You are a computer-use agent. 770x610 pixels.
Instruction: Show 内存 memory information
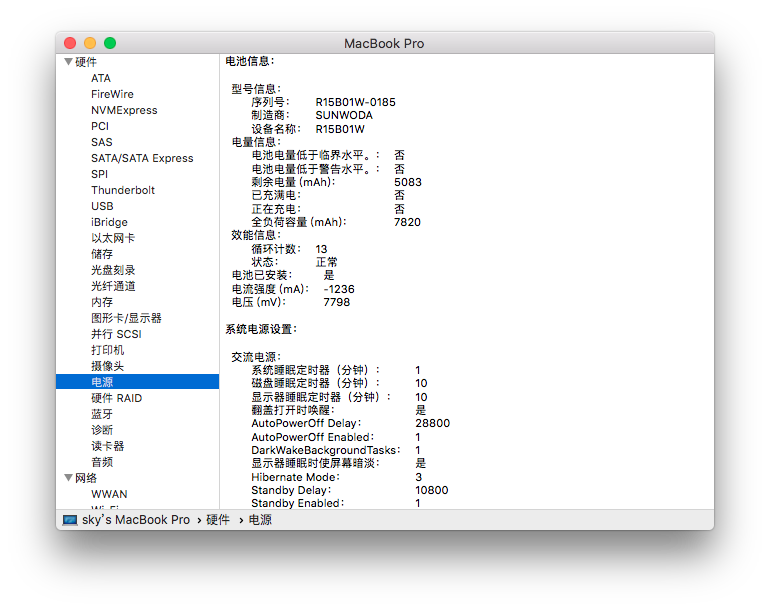(x=102, y=302)
